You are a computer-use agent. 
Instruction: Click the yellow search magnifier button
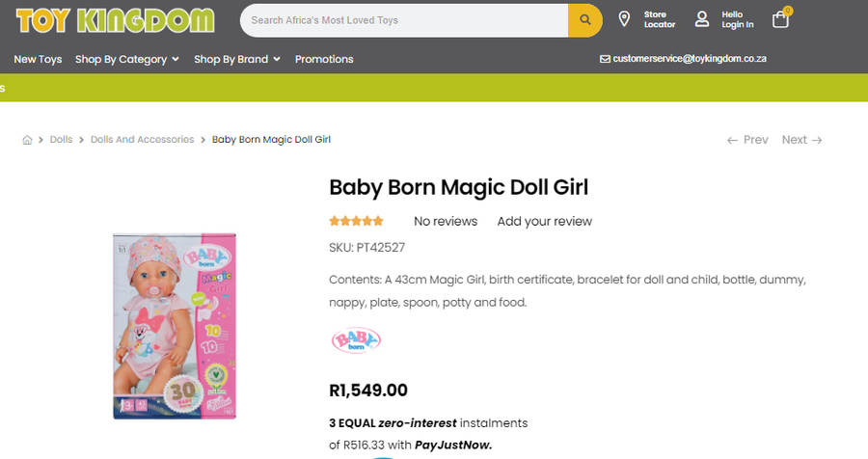pos(584,20)
